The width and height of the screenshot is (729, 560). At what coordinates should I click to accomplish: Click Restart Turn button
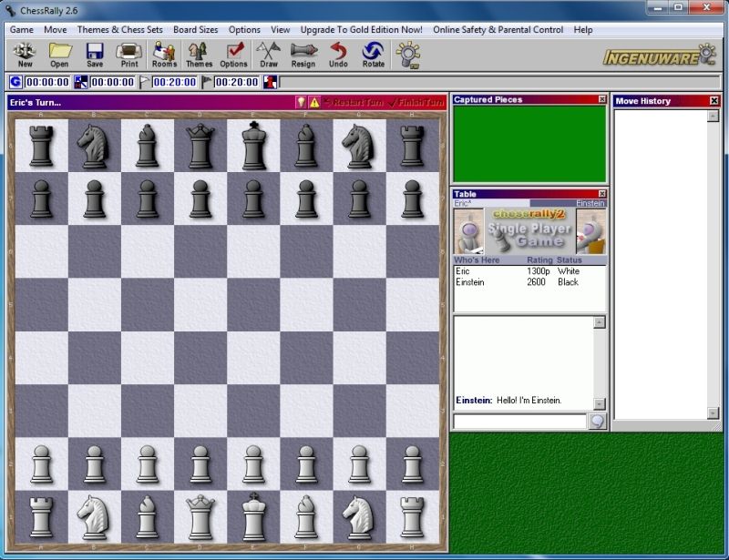coord(353,102)
